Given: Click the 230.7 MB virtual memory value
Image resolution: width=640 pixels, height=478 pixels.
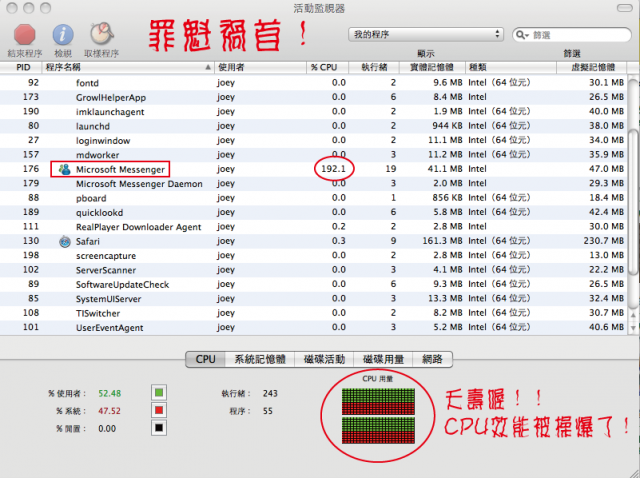Looking at the screenshot, I should (x=604, y=241).
